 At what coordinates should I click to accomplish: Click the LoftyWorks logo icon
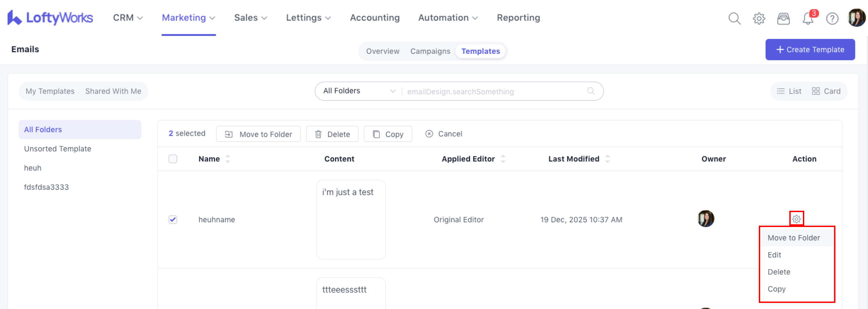click(14, 18)
